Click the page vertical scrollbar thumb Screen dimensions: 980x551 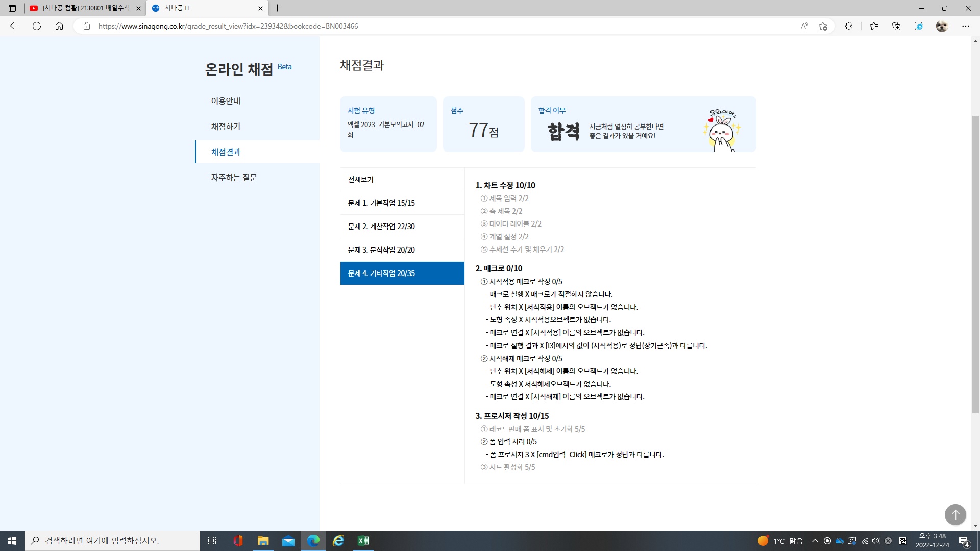[x=975, y=265]
